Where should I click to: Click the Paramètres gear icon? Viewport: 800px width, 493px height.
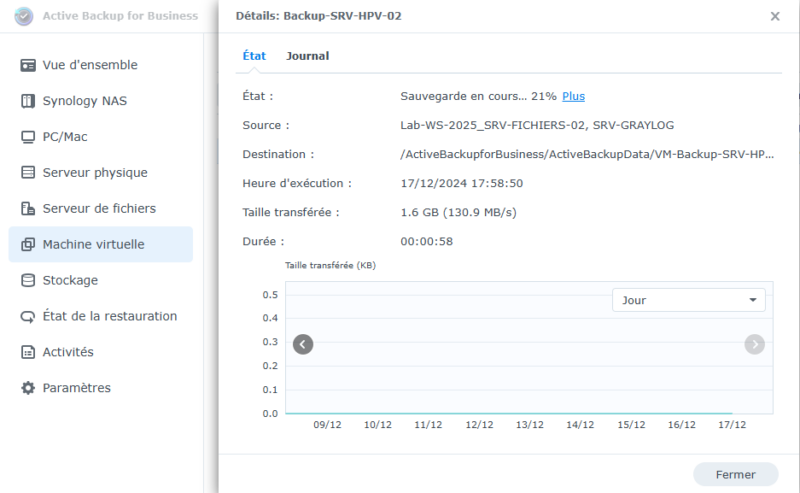coord(28,388)
